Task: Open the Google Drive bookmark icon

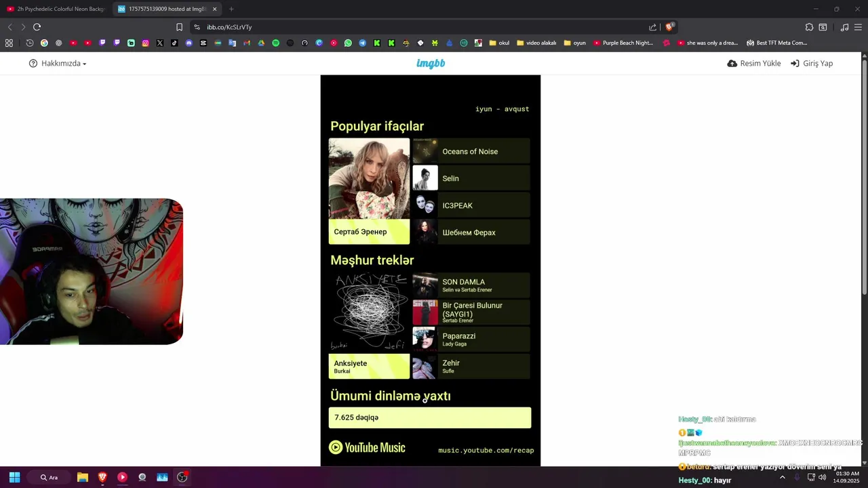Action: point(261,43)
